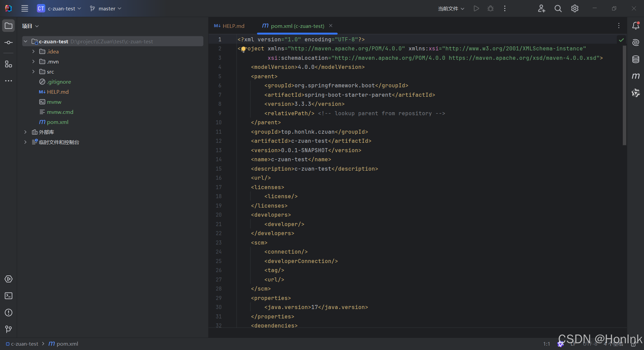
Task: Open the Commit tool window
Action: pyautogui.click(x=8, y=43)
